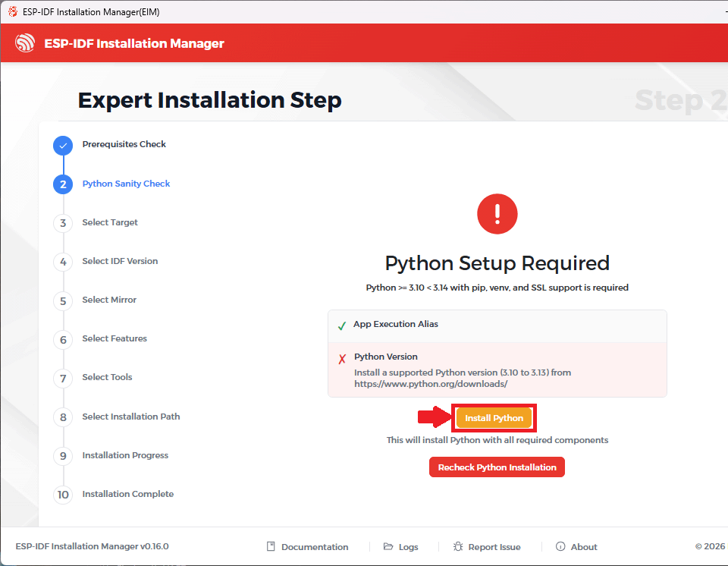Click the © 2026 footer text

710,546
